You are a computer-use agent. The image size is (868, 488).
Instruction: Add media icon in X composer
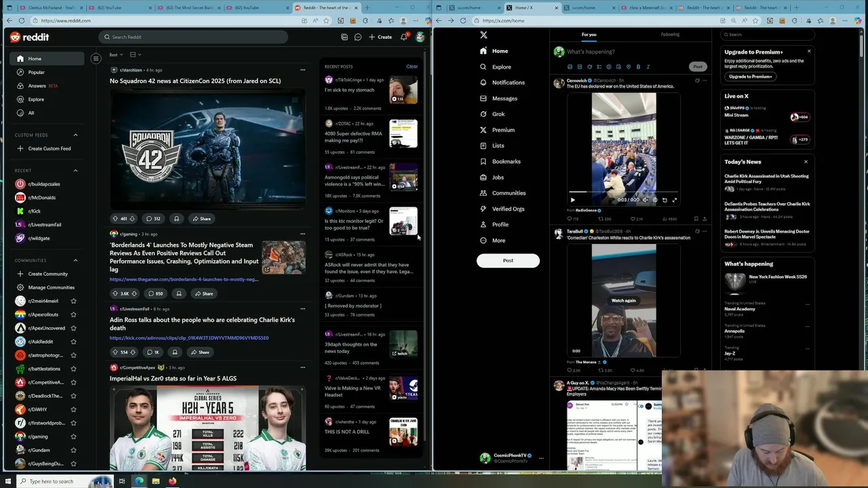point(570,66)
